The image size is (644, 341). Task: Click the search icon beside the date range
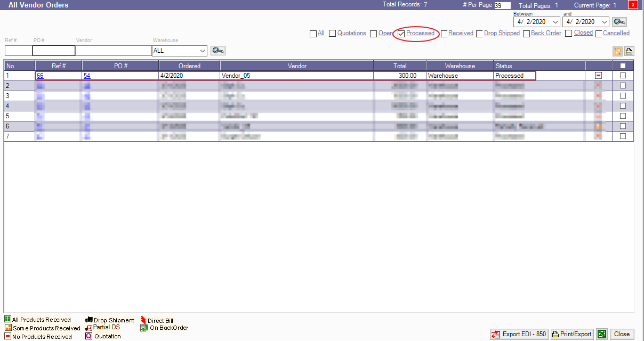click(619, 22)
